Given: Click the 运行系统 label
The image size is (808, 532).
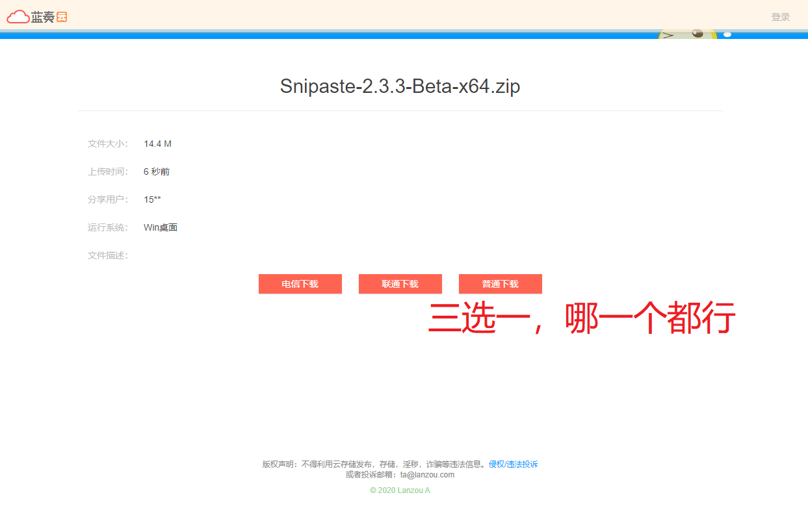Looking at the screenshot, I should 108,227.
